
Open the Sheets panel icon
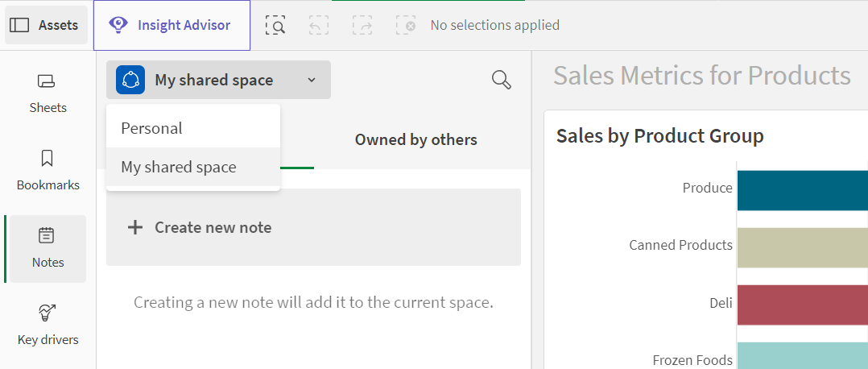click(x=48, y=81)
